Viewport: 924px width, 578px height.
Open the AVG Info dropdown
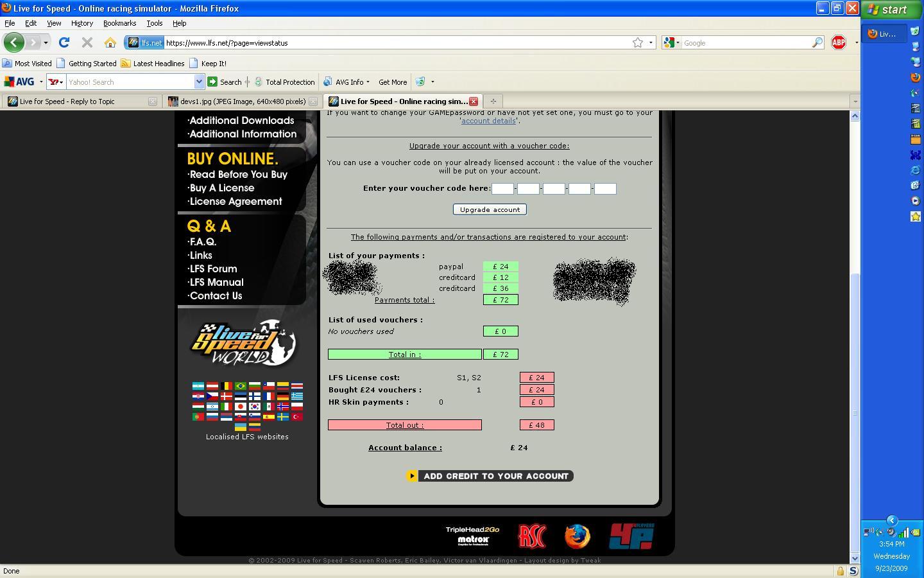pos(346,82)
